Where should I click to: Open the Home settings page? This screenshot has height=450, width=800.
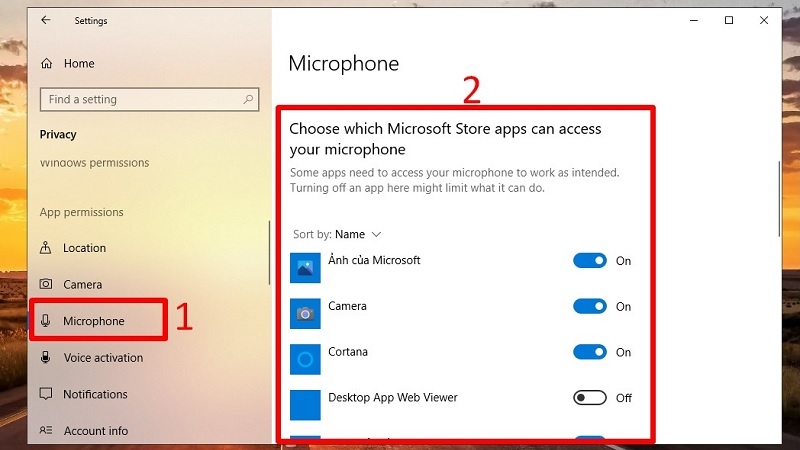pyautogui.click(x=79, y=63)
